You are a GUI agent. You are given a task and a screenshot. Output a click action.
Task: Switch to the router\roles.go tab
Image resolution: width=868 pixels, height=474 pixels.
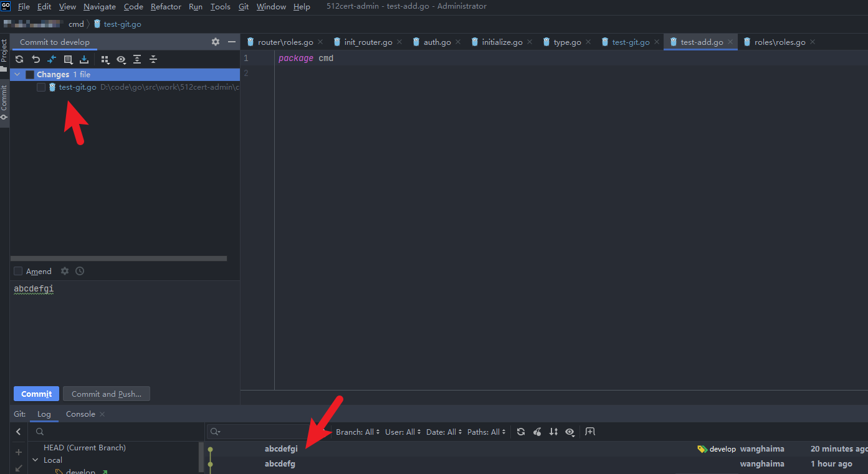pos(285,42)
